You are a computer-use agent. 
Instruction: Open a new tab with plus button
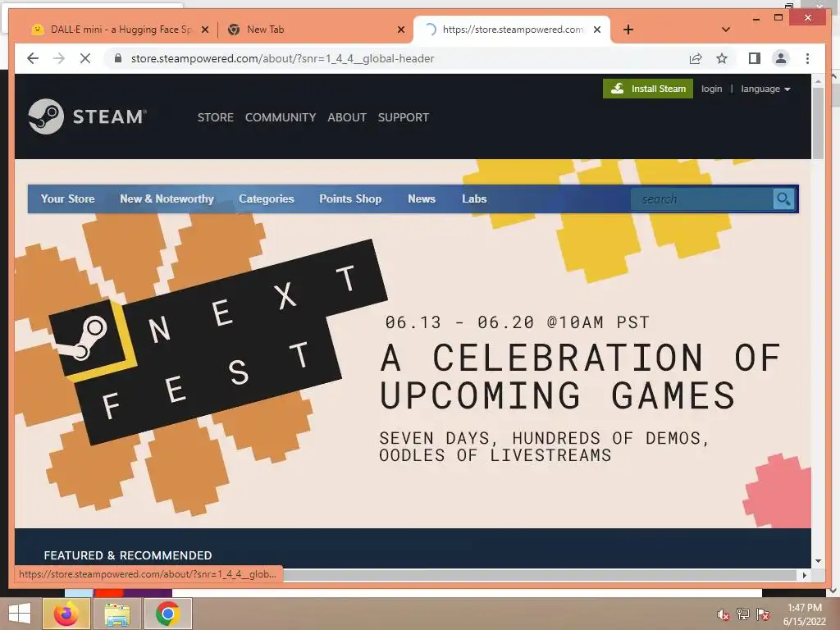tap(628, 30)
